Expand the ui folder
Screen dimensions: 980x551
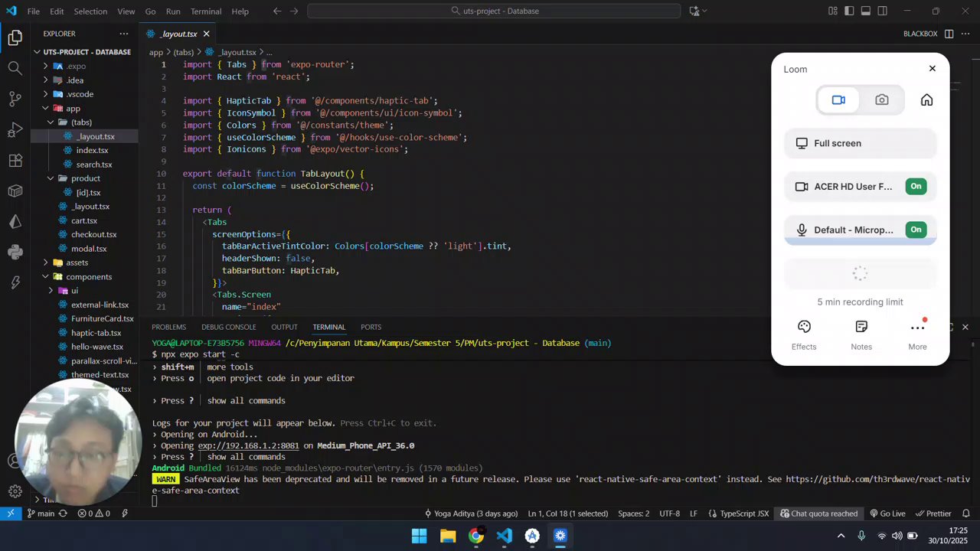pos(51,291)
